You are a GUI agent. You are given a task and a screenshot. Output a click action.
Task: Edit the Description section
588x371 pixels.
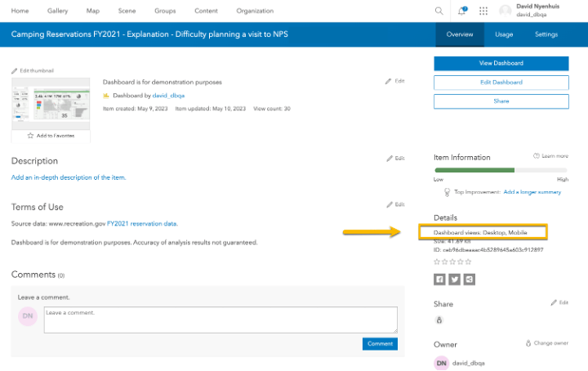pyautogui.click(x=395, y=159)
